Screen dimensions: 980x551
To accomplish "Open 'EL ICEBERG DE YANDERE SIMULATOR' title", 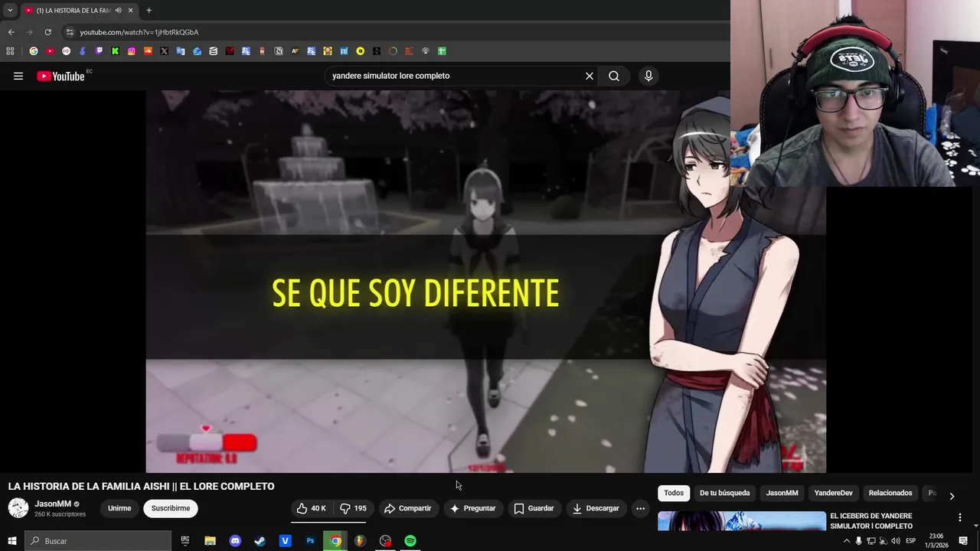I will click(x=871, y=521).
